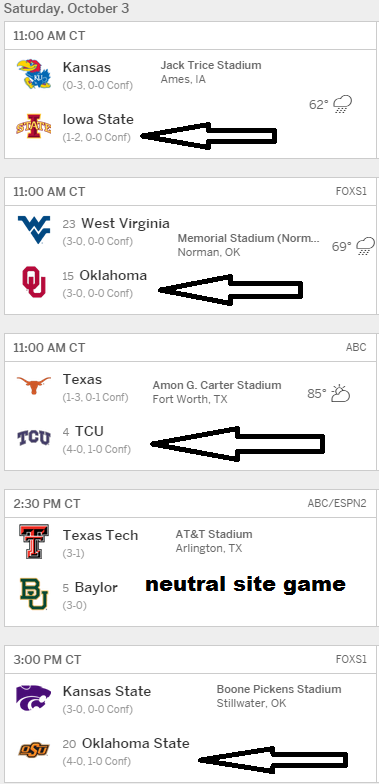Click Jack Trice Stadium venue text
This screenshot has height=784, width=379.
point(210,65)
